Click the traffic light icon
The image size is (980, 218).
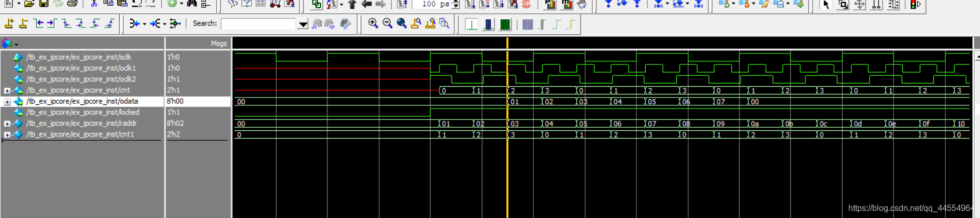(915, 4)
